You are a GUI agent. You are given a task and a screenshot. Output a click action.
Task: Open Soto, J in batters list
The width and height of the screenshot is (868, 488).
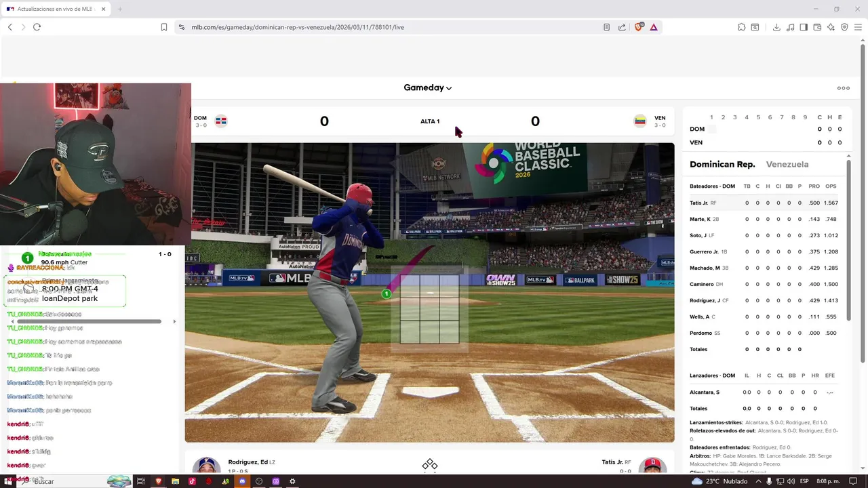(698, 236)
